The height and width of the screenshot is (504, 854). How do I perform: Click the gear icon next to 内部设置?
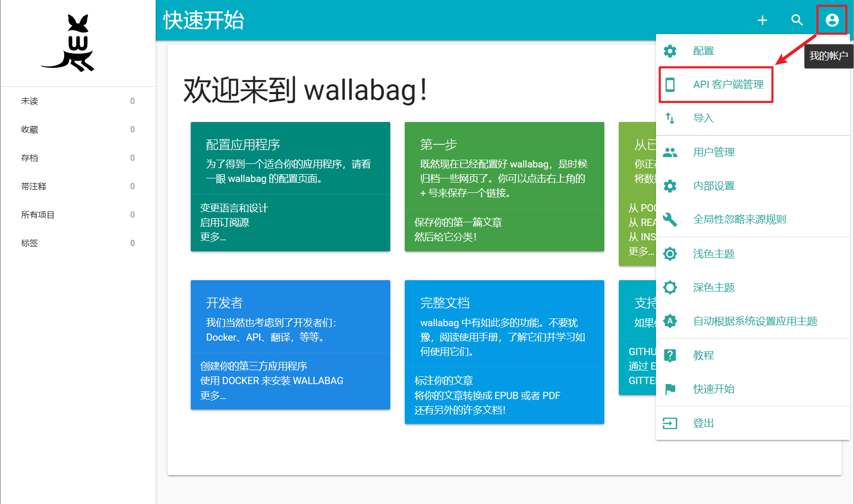click(x=670, y=186)
